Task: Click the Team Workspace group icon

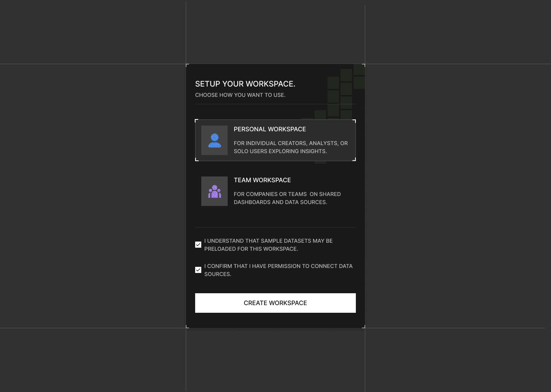Action: (x=214, y=191)
